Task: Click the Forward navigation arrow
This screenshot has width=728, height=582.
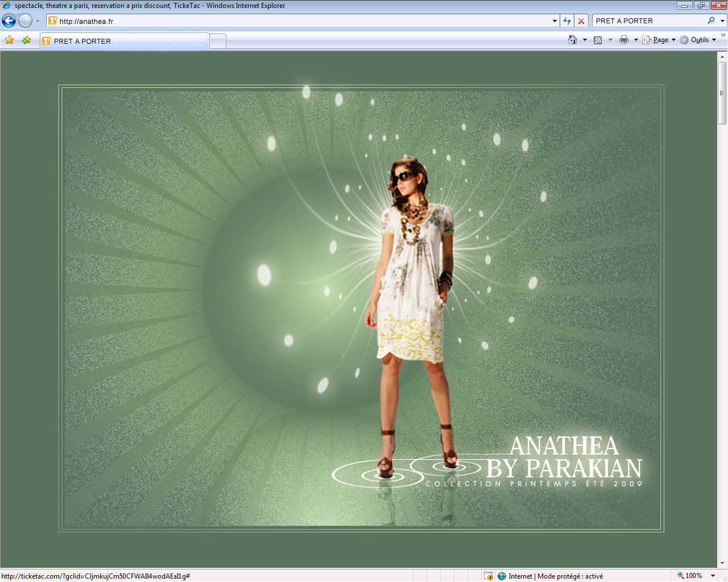Action: tap(25, 21)
